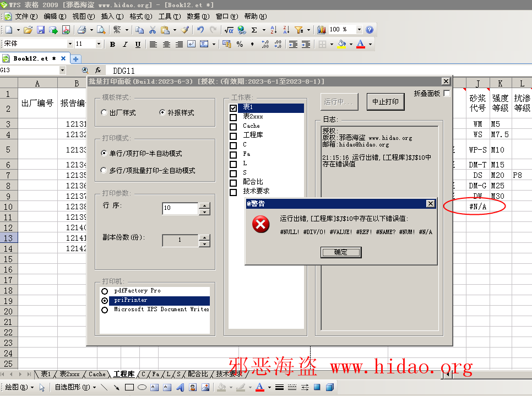Viewport: 532px width, 396px height.
Task: Open the 文件 menu
Action: [26, 17]
